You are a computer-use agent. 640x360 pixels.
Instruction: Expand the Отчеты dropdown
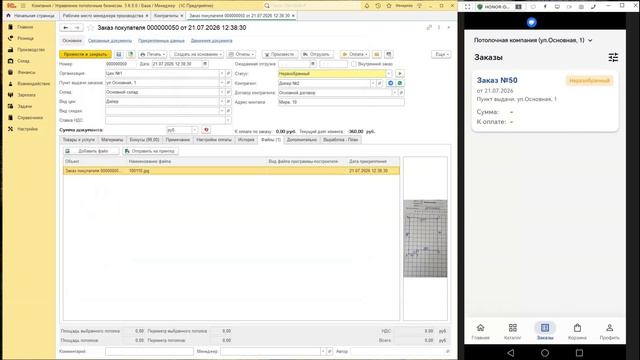(x=242, y=54)
